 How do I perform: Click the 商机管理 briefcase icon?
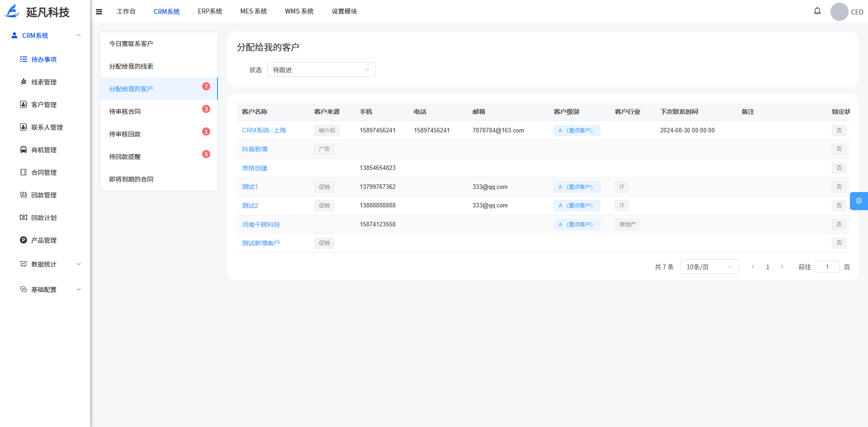tap(24, 150)
